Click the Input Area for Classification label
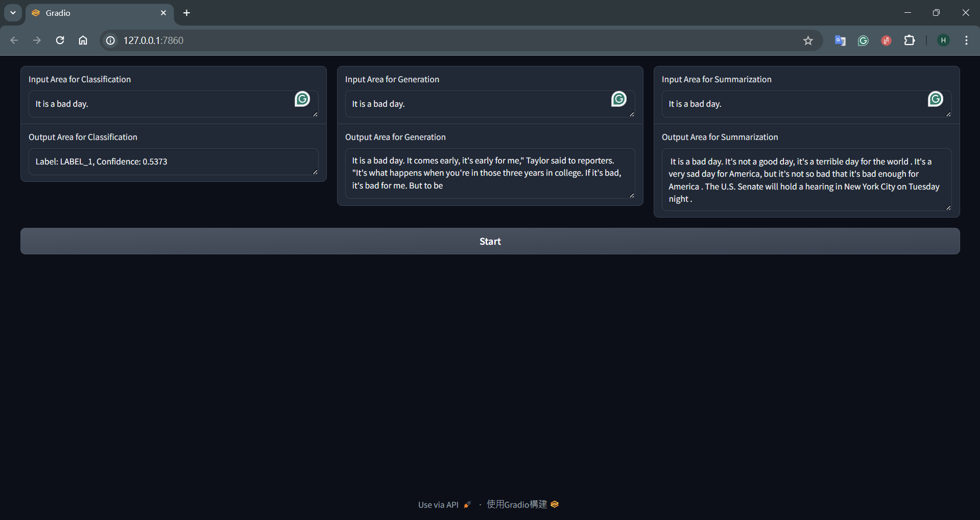This screenshot has height=520, width=980. point(80,79)
